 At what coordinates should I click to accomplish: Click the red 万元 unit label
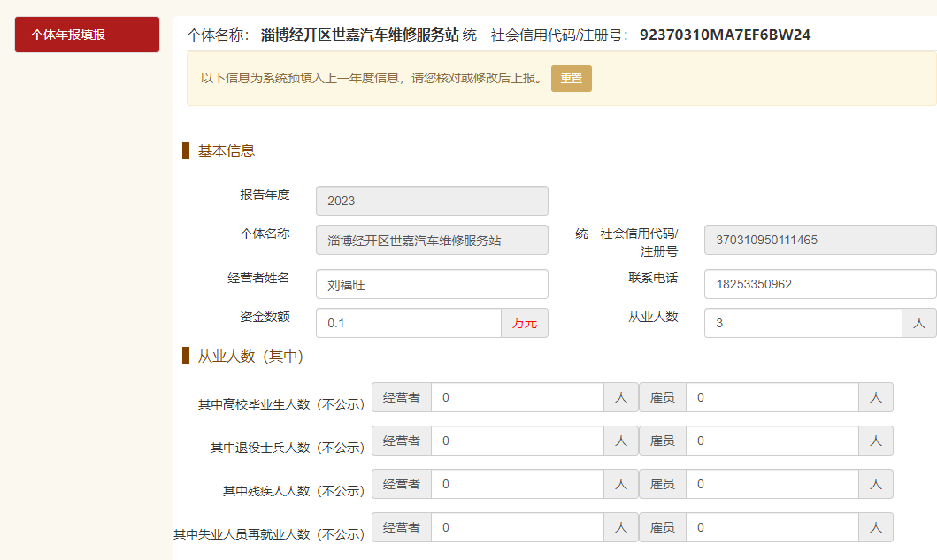(525, 323)
